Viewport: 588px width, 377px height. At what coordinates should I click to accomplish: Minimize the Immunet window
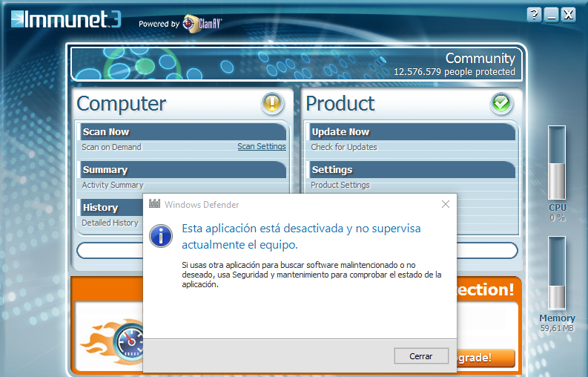pyautogui.click(x=551, y=15)
